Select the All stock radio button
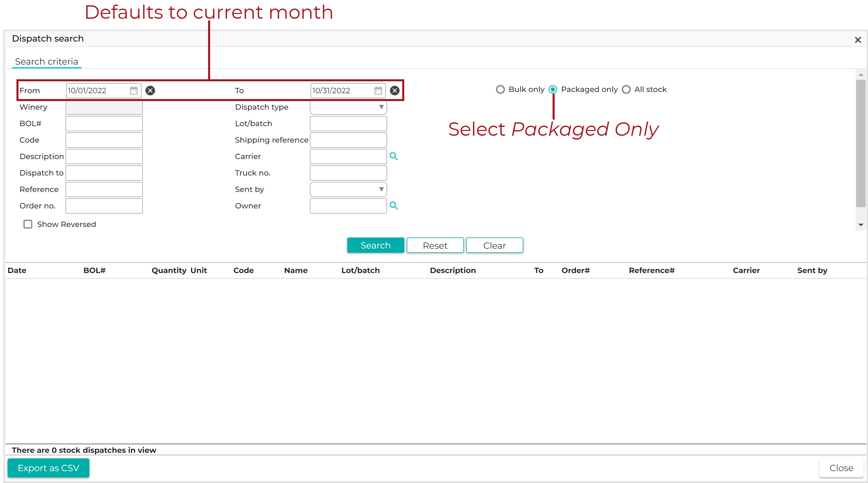This screenshot has width=868, height=483. tap(626, 89)
